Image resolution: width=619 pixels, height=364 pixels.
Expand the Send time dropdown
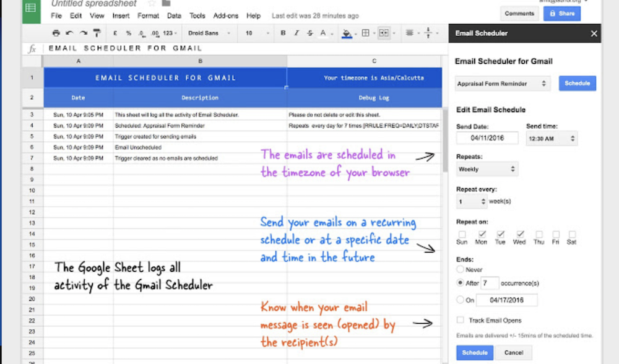click(551, 139)
